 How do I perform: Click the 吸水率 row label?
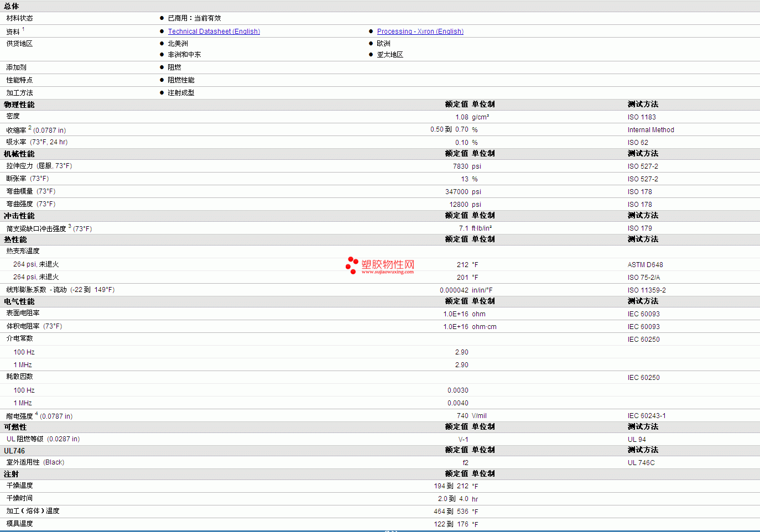pos(37,142)
